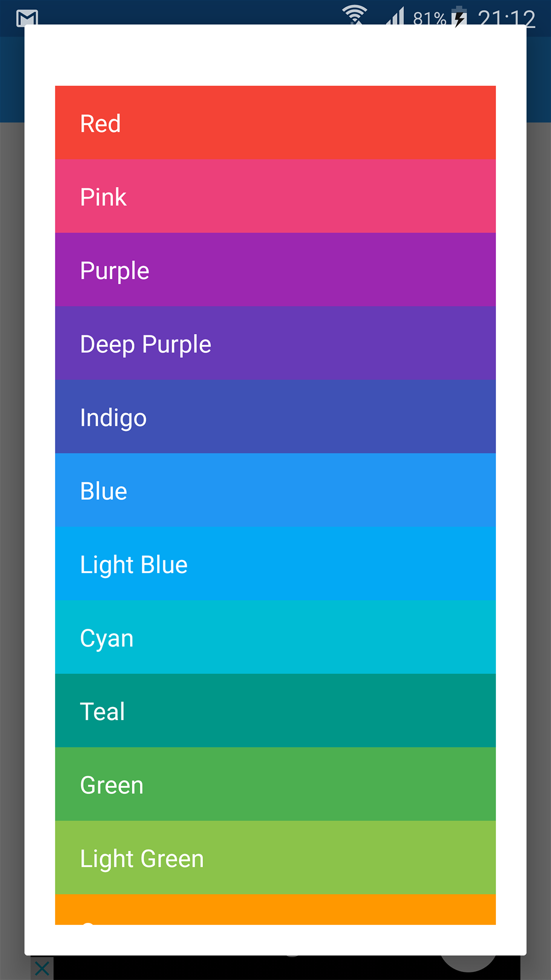Screen dimensions: 551x980
Task: Choose the Green color
Action: click(275, 785)
